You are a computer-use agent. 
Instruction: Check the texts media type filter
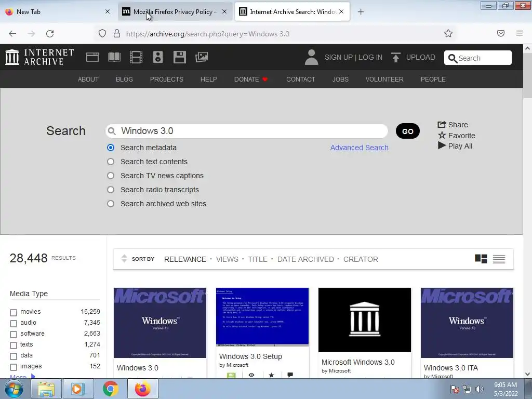pyautogui.click(x=14, y=345)
